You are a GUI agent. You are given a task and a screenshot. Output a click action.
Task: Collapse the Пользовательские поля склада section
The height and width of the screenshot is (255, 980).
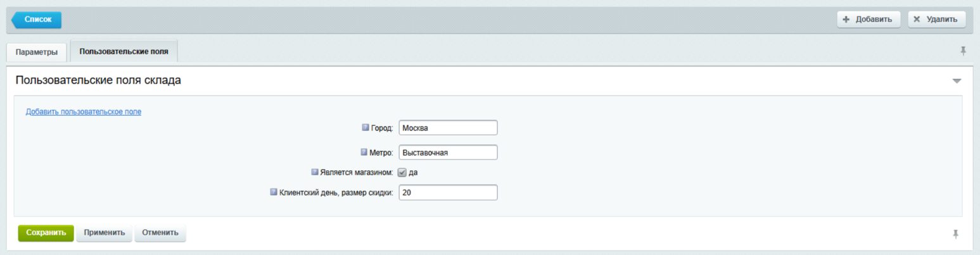coord(957,81)
